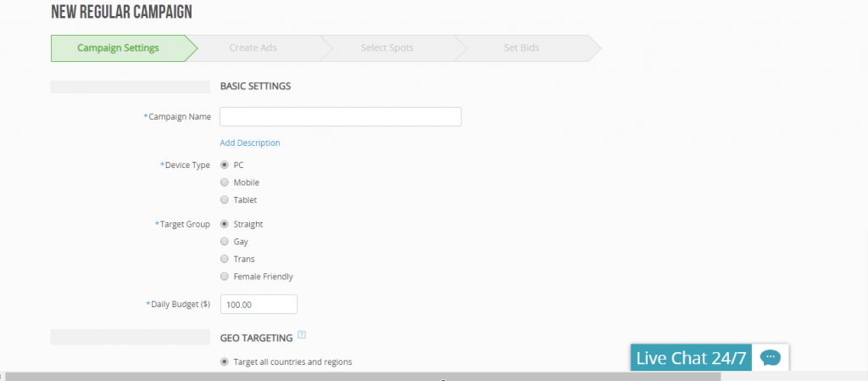Select Trans target group option
The width and height of the screenshot is (868, 381).
pos(224,259)
